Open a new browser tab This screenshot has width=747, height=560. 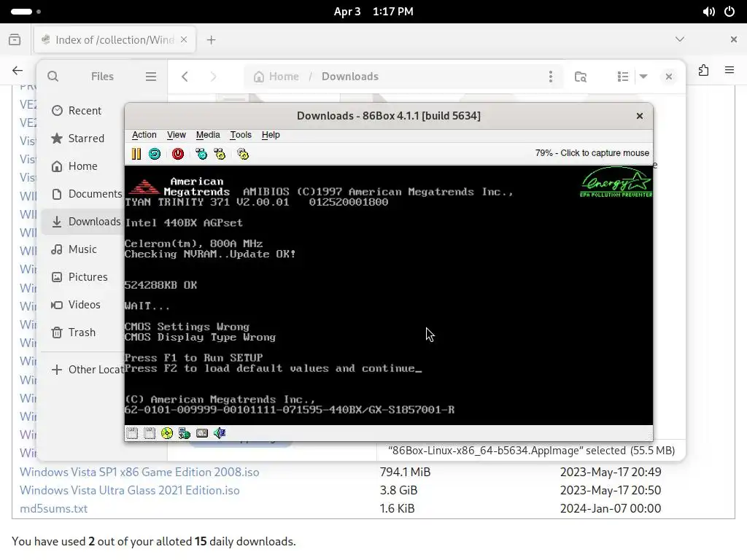tap(211, 40)
